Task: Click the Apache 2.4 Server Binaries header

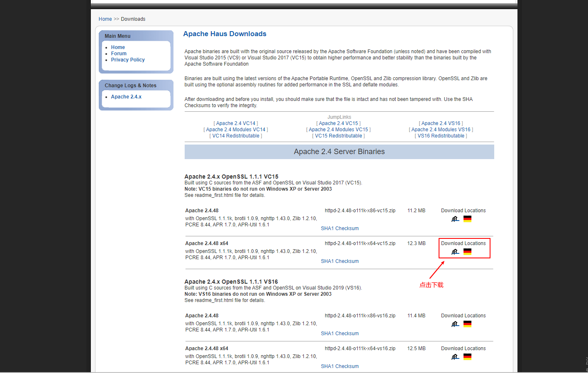Action: 339,152
